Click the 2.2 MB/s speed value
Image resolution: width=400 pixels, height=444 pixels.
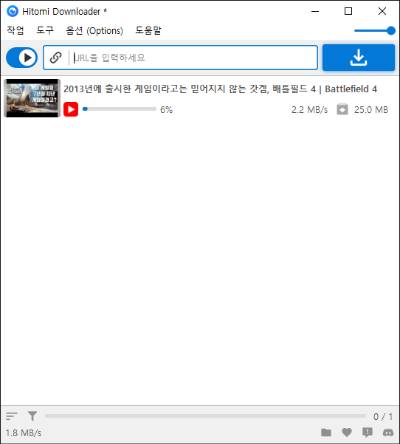click(309, 110)
